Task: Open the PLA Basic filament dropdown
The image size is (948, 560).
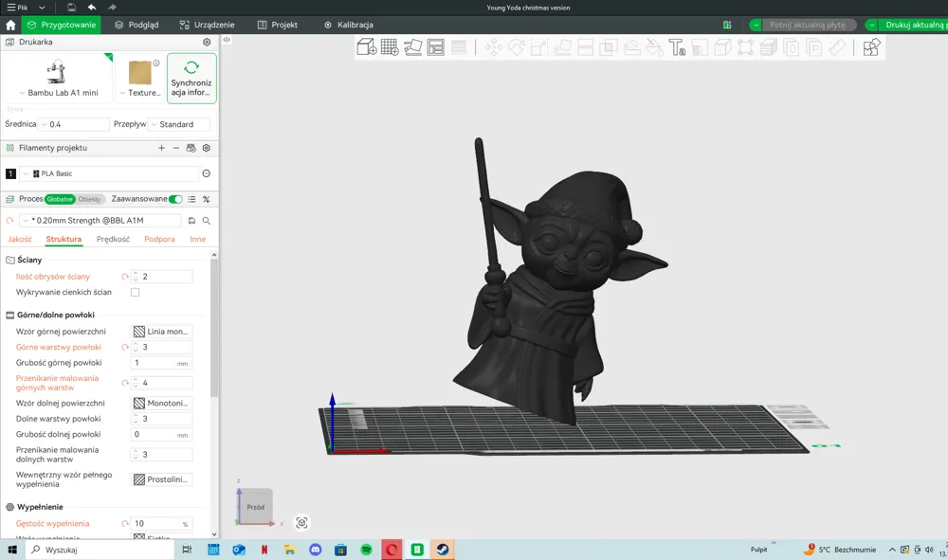Action: (x=109, y=173)
